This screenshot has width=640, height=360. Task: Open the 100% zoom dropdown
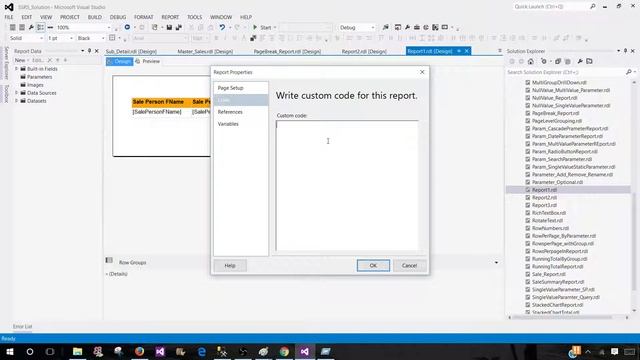tap(109, 27)
